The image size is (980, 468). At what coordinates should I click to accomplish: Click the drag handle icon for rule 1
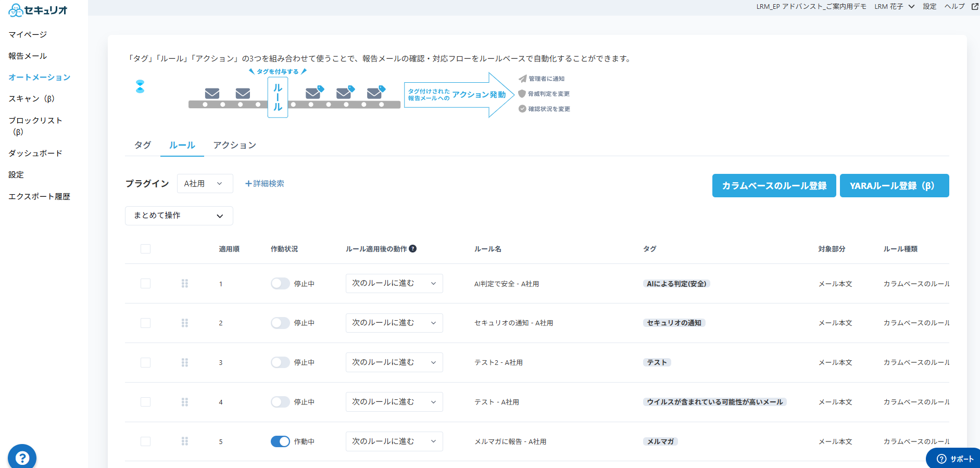185,284
